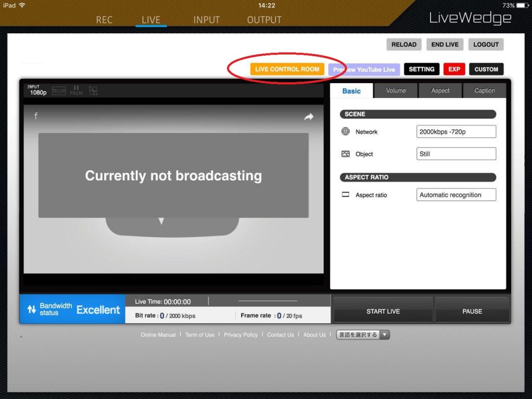This screenshot has height=399, width=532.
Task: Click the Bit rate readout
Action: coord(165,315)
